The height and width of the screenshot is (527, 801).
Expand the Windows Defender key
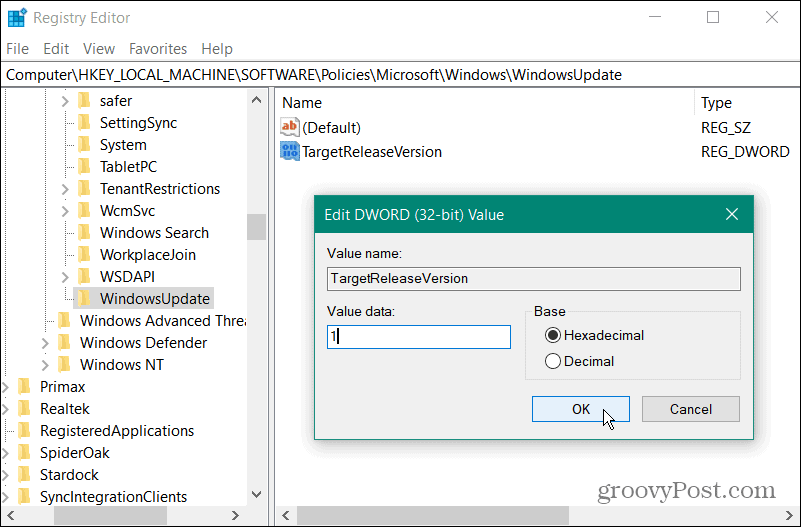(x=45, y=343)
